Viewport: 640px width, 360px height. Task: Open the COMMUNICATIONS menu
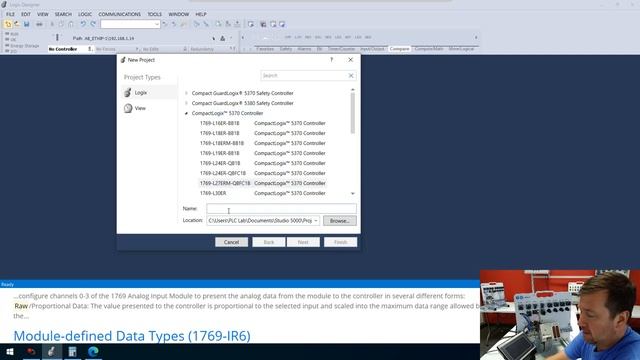tap(120, 14)
